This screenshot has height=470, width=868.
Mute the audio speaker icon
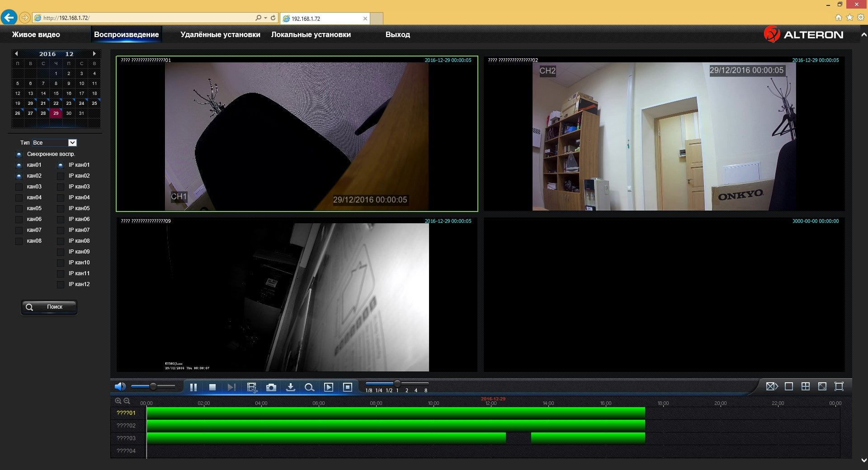click(x=120, y=386)
